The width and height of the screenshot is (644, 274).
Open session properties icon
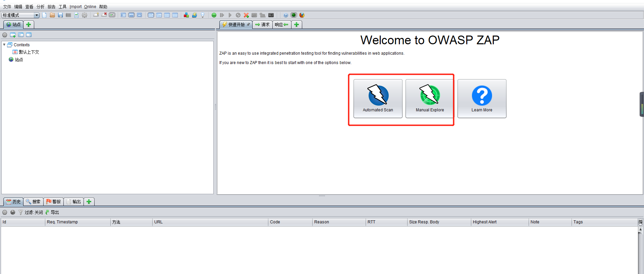(76, 15)
